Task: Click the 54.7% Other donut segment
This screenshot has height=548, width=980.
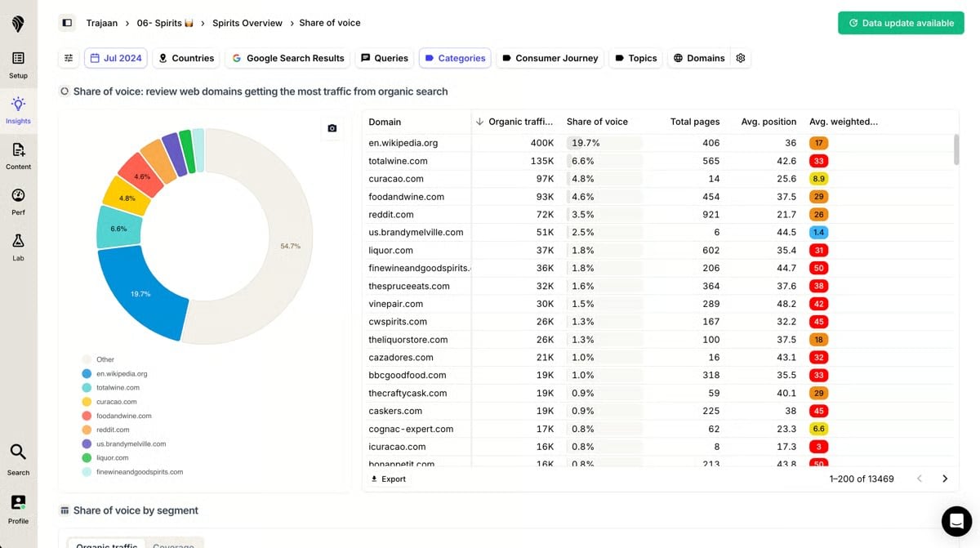Action: (x=292, y=245)
